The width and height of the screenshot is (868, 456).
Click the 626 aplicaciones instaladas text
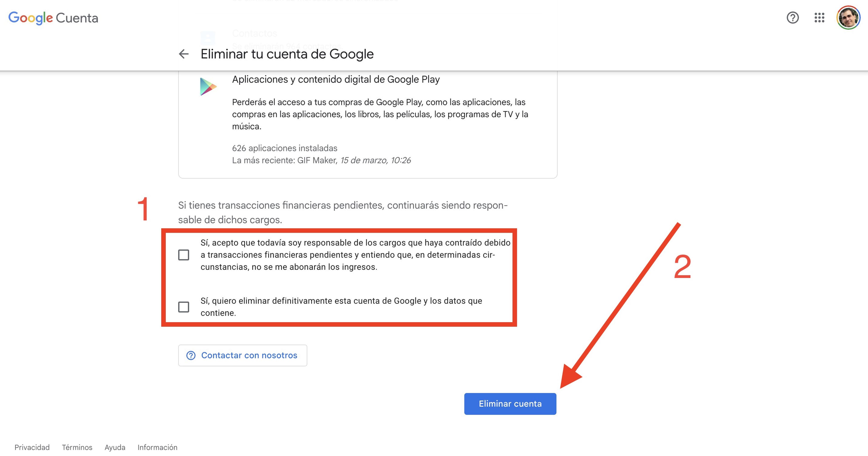click(x=284, y=148)
